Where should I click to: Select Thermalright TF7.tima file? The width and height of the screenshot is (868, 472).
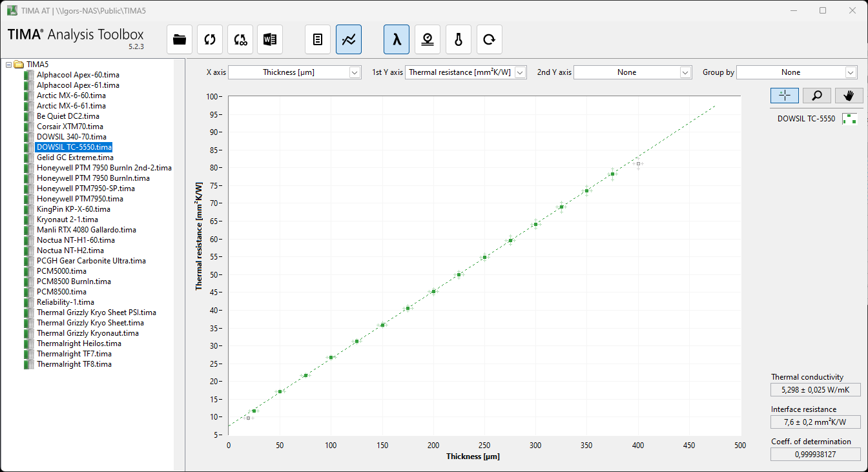[74, 354]
